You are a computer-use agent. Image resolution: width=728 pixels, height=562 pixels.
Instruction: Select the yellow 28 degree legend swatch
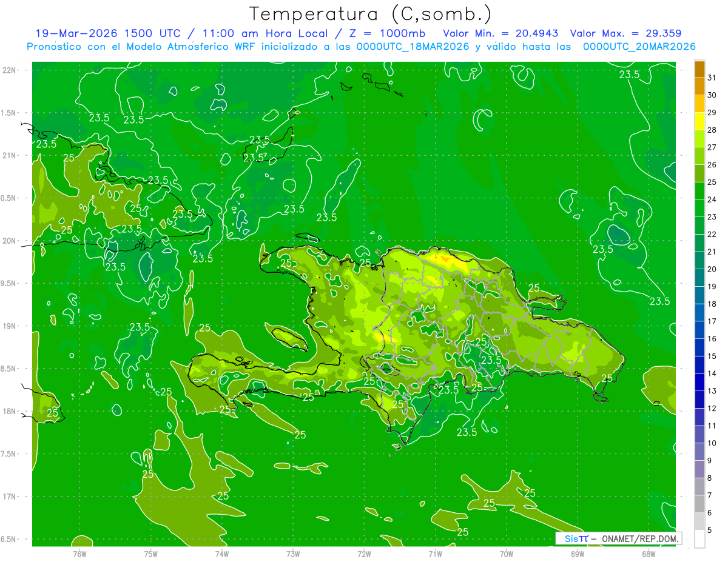(x=699, y=121)
